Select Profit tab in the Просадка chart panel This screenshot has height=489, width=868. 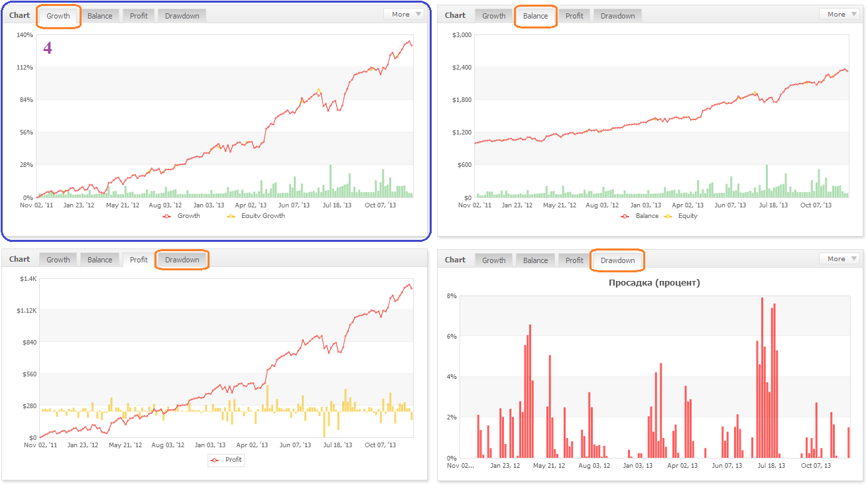tap(574, 260)
